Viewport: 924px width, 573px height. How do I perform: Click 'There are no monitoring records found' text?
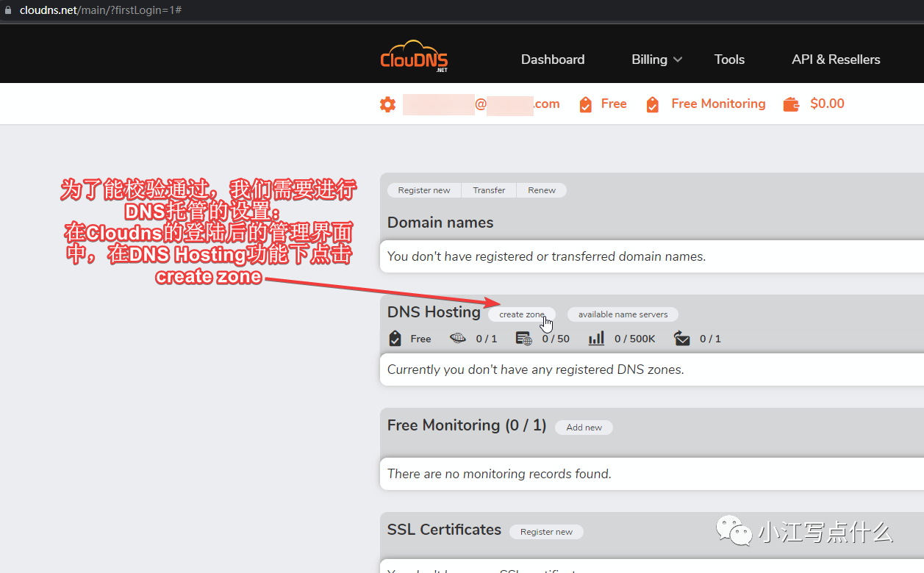point(499,474)
